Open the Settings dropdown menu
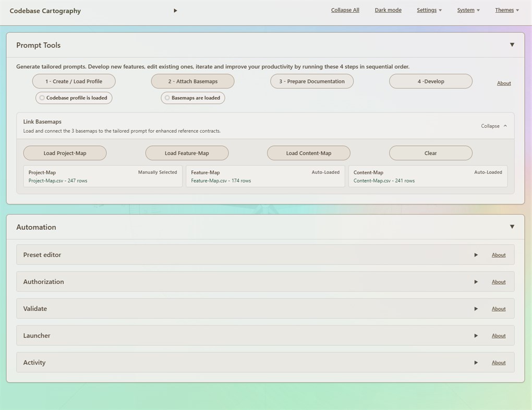The width and height of the screenshot is (532, 410). (x=429, y=10)
